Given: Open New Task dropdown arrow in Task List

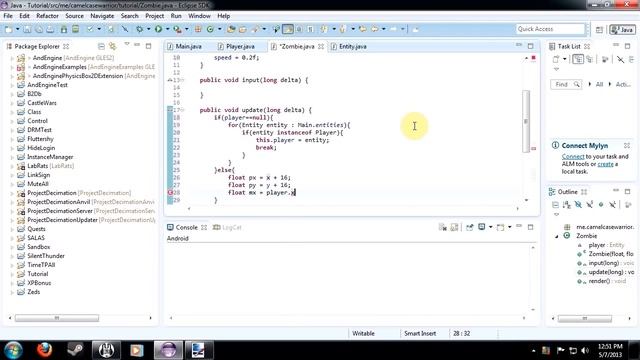Looking at the screenshot, I should coord(564,59).
